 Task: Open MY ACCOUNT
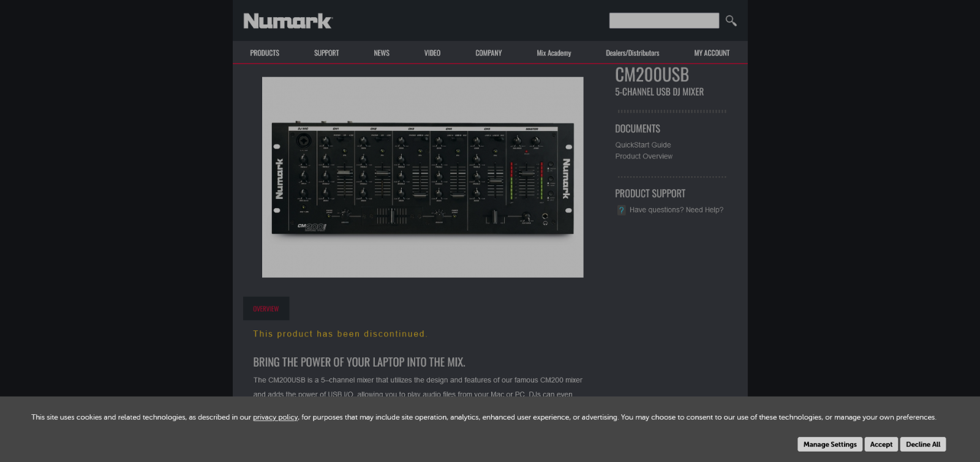coord(712,53)
